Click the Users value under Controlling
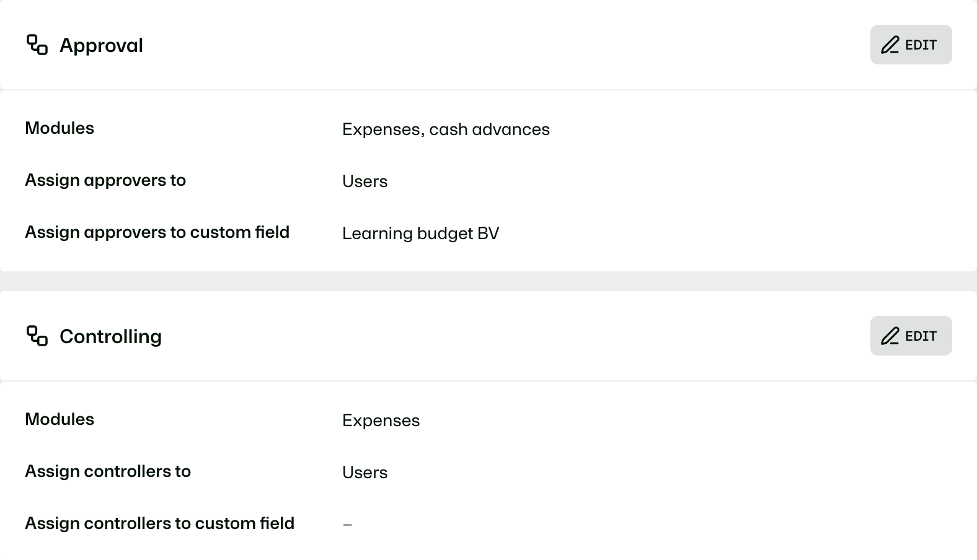Viewport: 977px width, 560px height. [365, 473]
